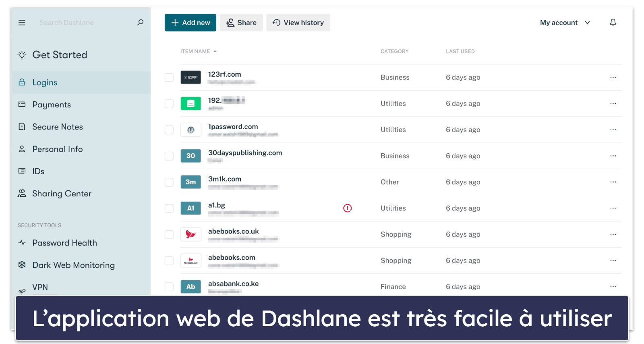
Task: Select the absabank.co.ke checkbox
Action: click(169, 287)
